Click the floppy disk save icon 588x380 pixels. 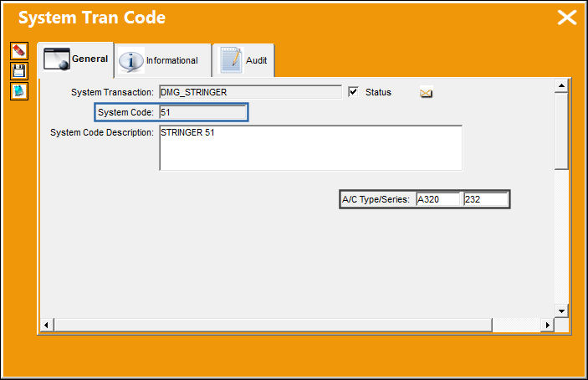coord(19,71)
